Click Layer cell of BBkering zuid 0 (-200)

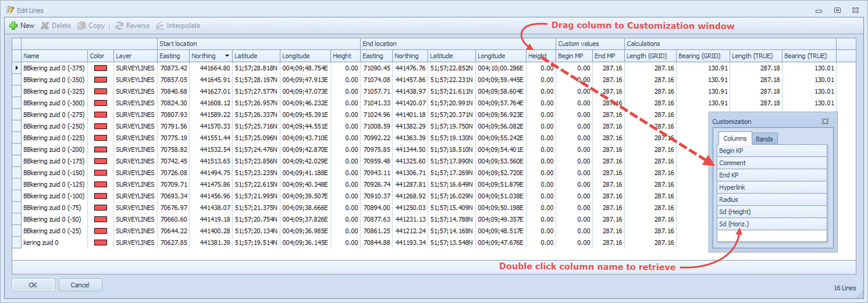(135, 149)
